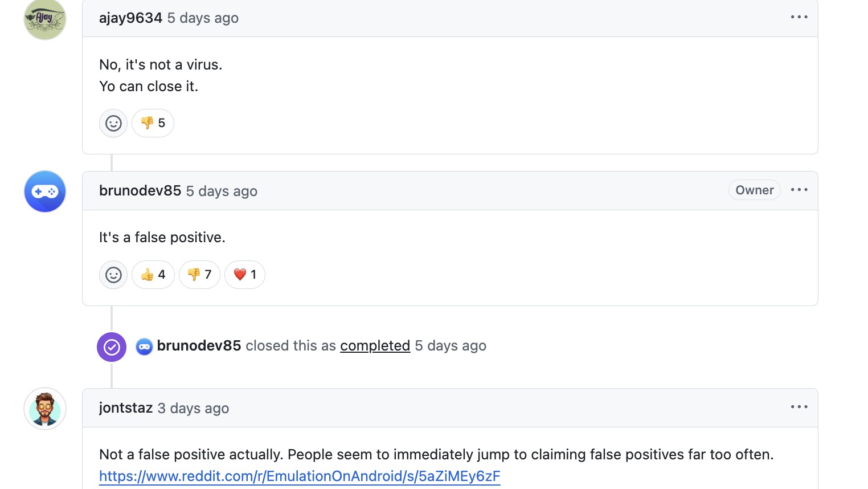Click the purple issue closed checkmark icon
868x489 pixels.
[x=112, y=347]
